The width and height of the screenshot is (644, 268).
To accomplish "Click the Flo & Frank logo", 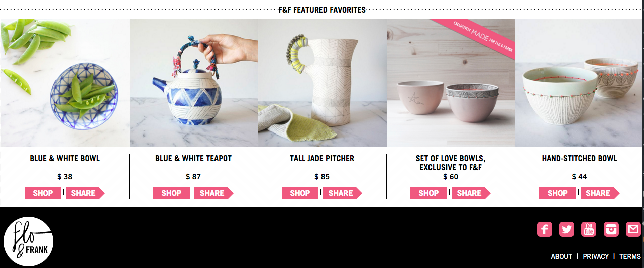I will 28,242.
